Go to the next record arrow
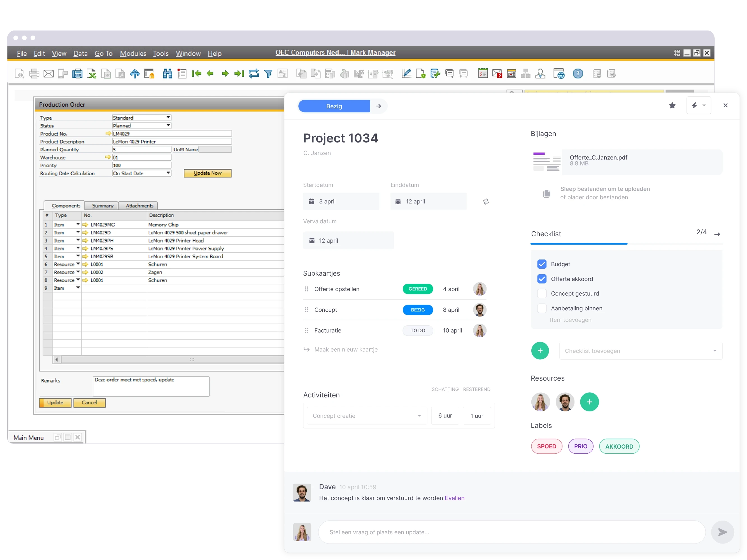This screenshot has height=560, width=747. click(x=225, y=74)
